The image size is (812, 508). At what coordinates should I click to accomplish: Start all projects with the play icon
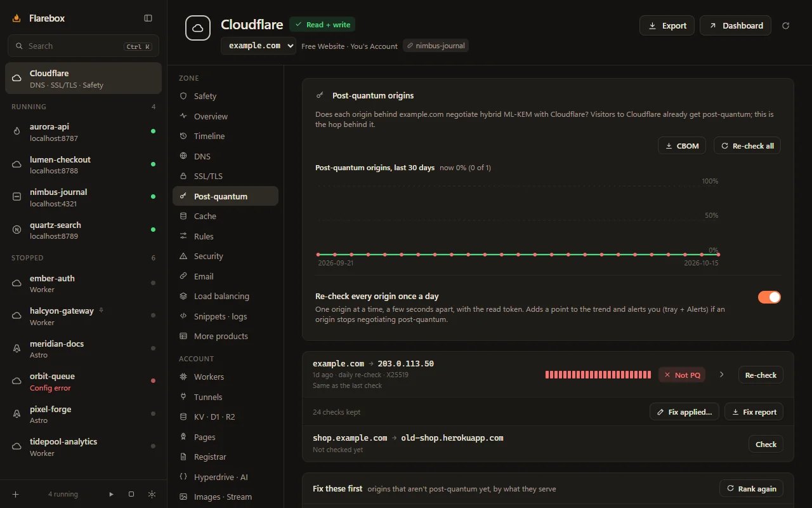tap(112, 494)
